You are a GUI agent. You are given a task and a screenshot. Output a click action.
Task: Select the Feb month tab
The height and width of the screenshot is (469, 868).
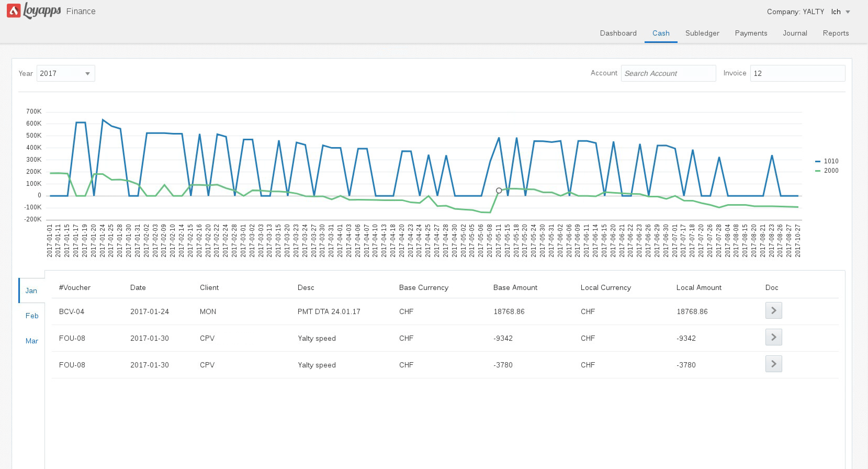pyautogui.click(x=32, y=316)
